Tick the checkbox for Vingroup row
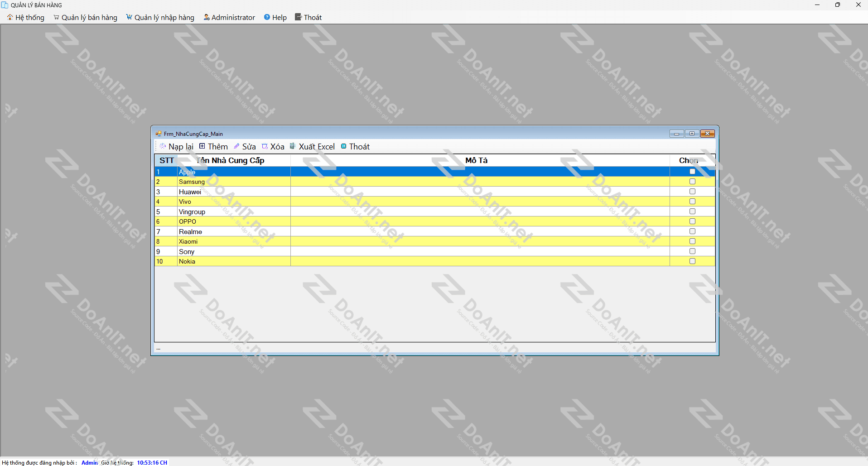 point(692,211)
